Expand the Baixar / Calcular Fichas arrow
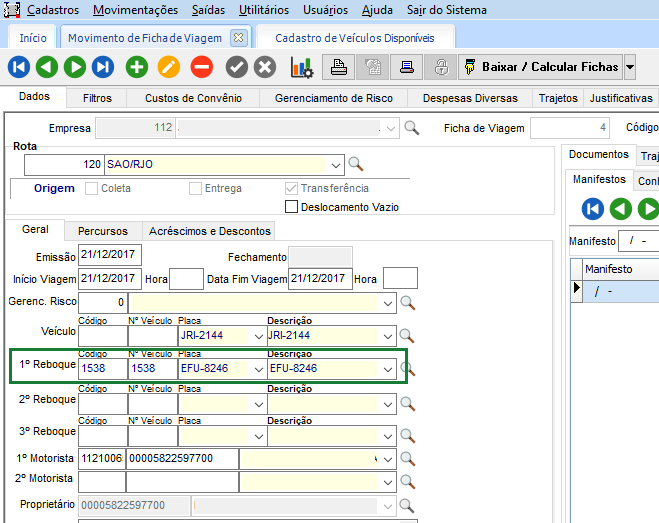The image size is (659, 523). pos(629,67)
